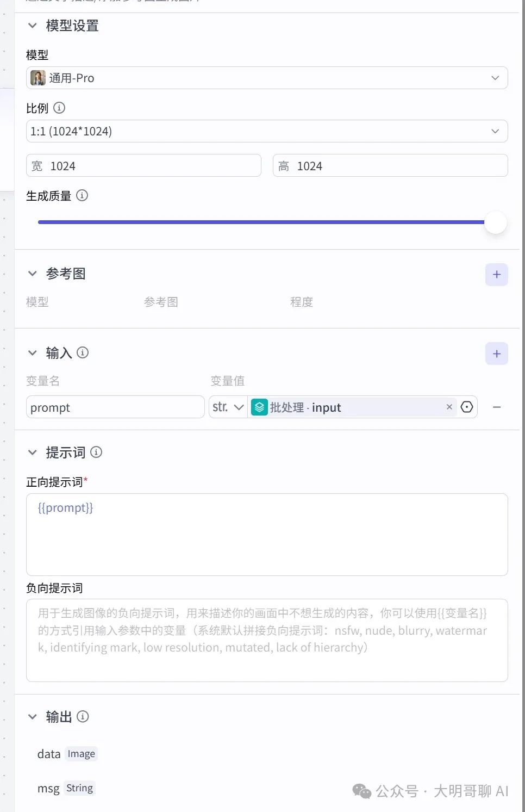Image resolution: width=525 pixels, height=812 pixels.
Task: Collapse the 输出 section
Action: click(x=33, y=717)
